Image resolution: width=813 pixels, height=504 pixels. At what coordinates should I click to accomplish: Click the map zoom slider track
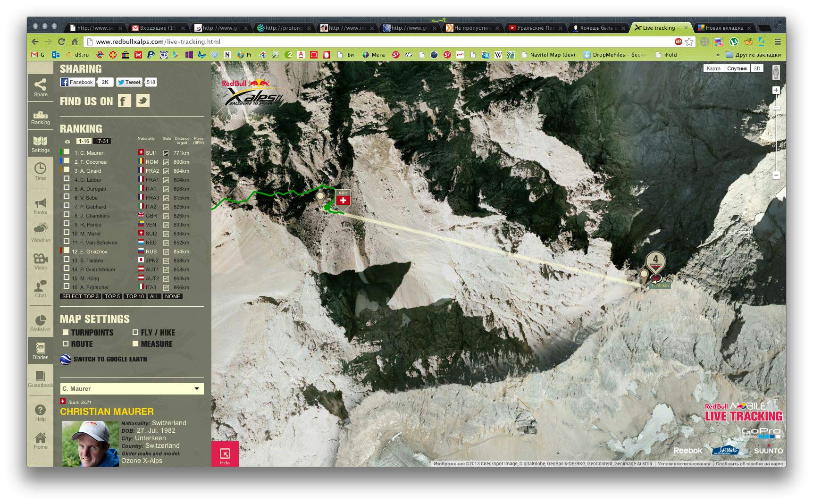pos(776,142)
